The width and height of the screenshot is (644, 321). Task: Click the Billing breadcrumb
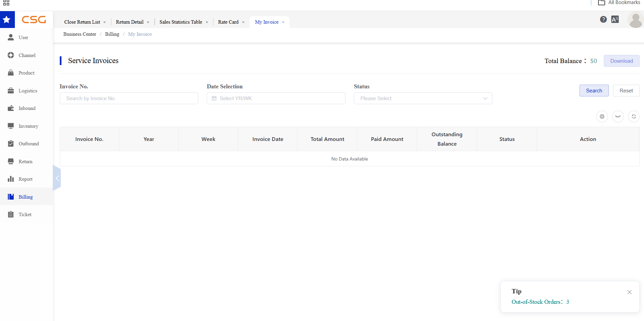112,34
